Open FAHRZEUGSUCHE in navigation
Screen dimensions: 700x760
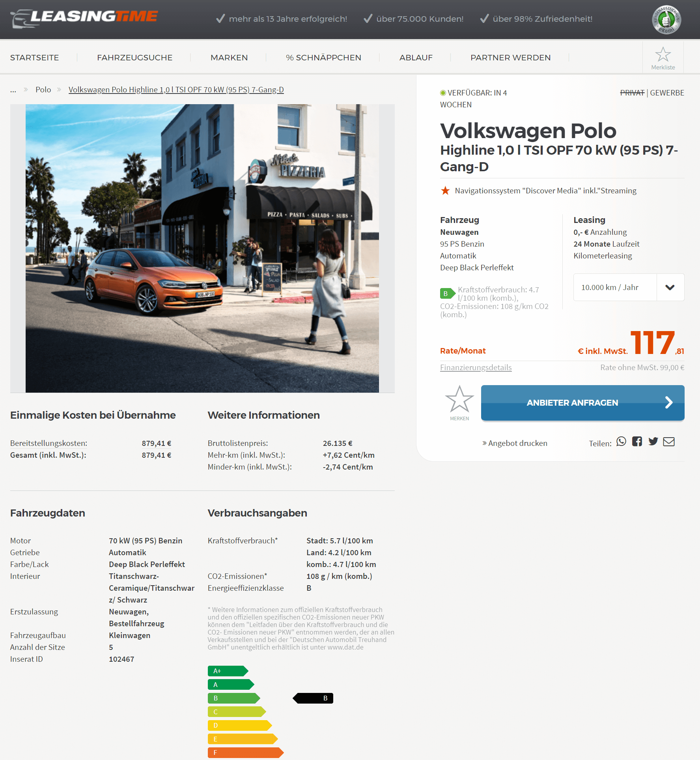(x=134, y=58)
